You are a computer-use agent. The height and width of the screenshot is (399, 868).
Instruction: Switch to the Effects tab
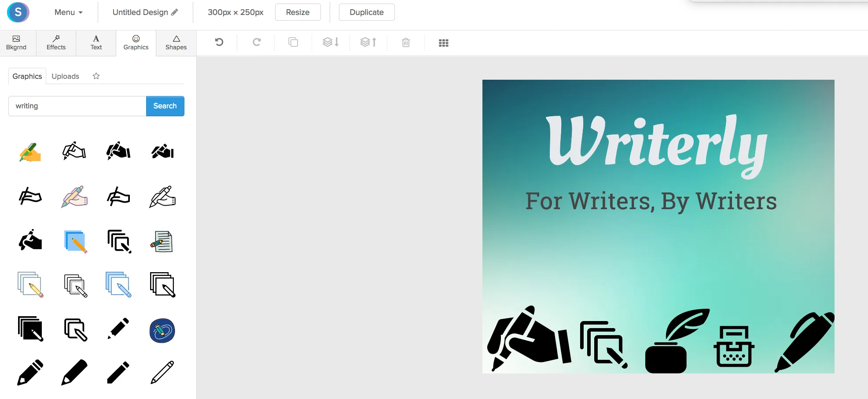[x=56, y=43]
